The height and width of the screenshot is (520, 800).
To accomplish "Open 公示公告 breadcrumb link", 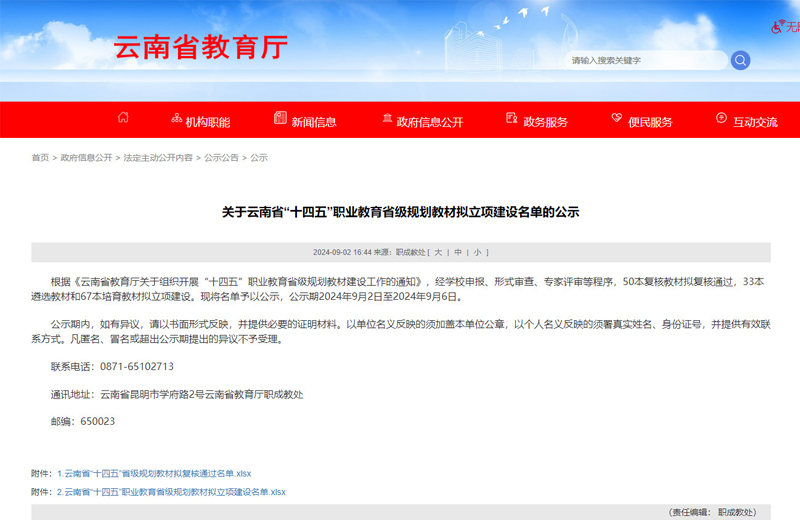I will (221, 158).
